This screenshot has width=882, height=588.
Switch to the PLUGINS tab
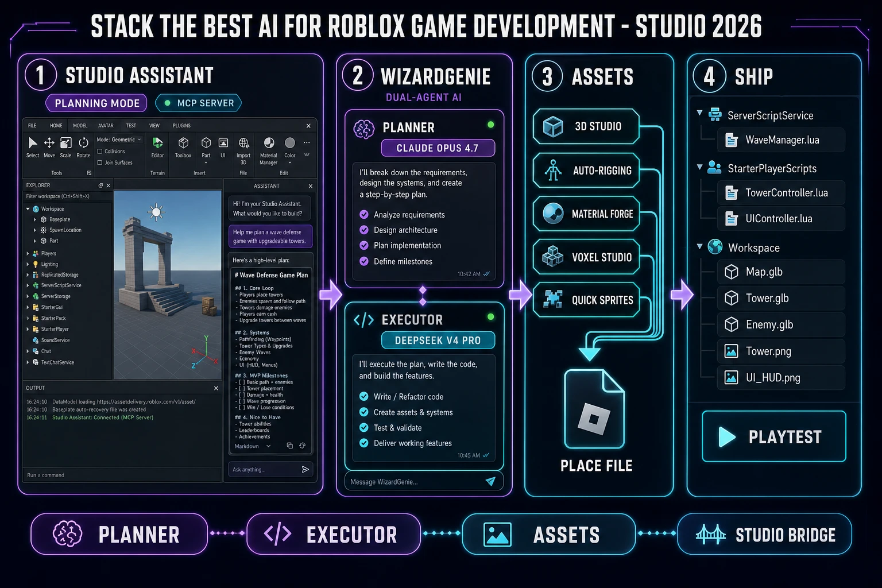181,125
